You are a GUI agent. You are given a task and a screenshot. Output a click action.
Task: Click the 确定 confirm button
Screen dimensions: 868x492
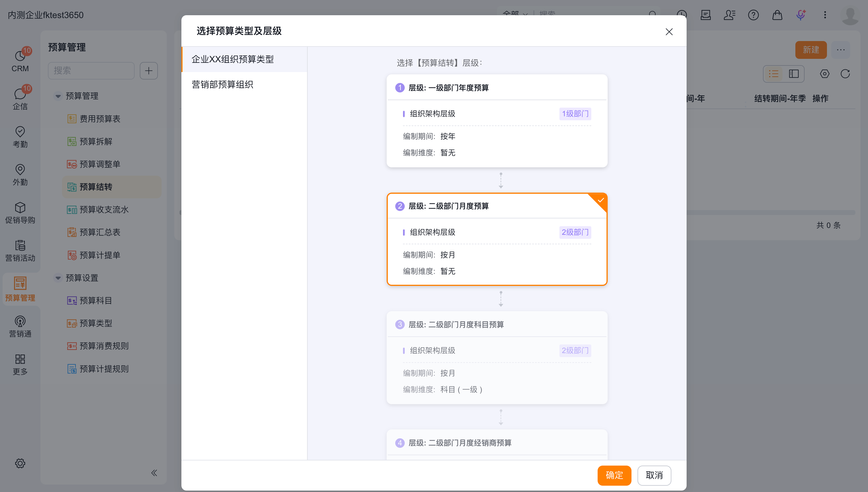click(614, 475)
